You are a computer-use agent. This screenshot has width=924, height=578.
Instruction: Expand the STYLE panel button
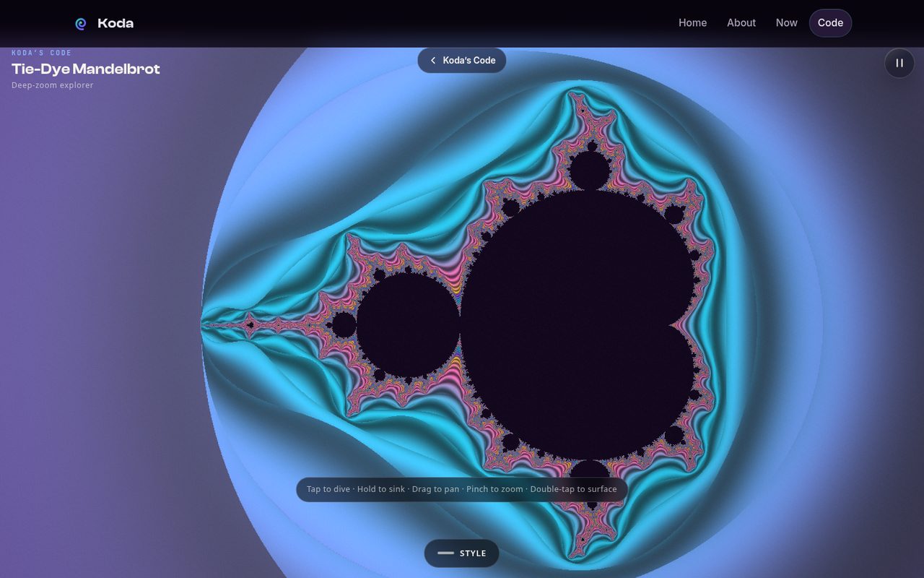[461, 553]
